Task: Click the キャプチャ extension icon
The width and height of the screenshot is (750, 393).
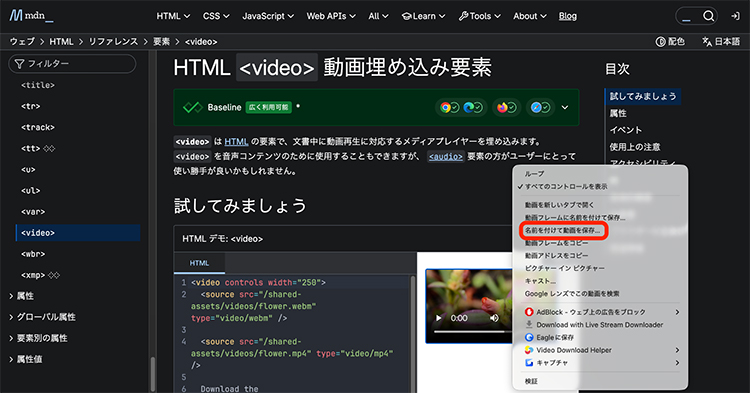Action: 529,363
